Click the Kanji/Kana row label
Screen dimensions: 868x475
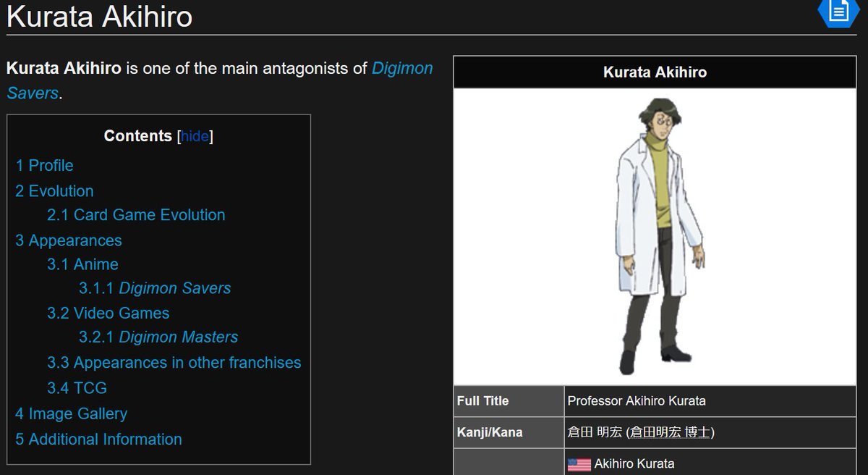[490, 432]
